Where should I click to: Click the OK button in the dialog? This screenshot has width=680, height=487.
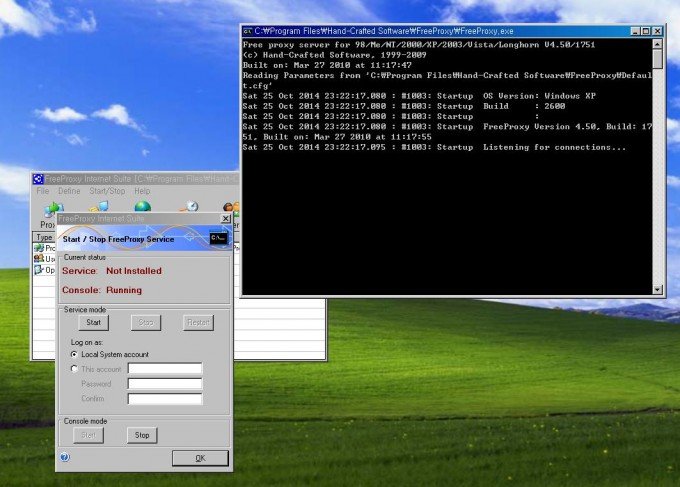pyautogui.click(x=200, y=458)
